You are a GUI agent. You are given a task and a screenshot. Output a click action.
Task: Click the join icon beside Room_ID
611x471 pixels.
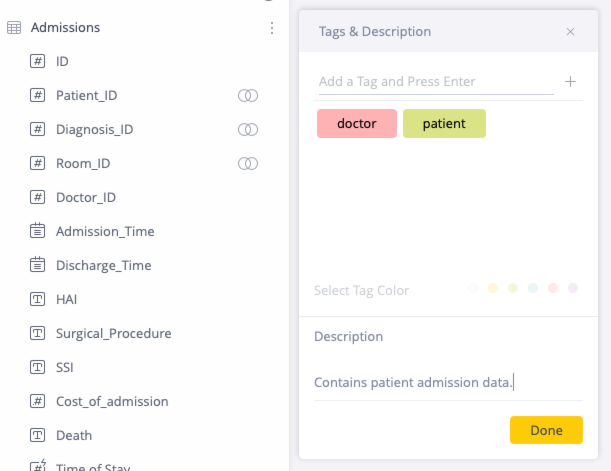pyautogui.click(x=248, y=163)
